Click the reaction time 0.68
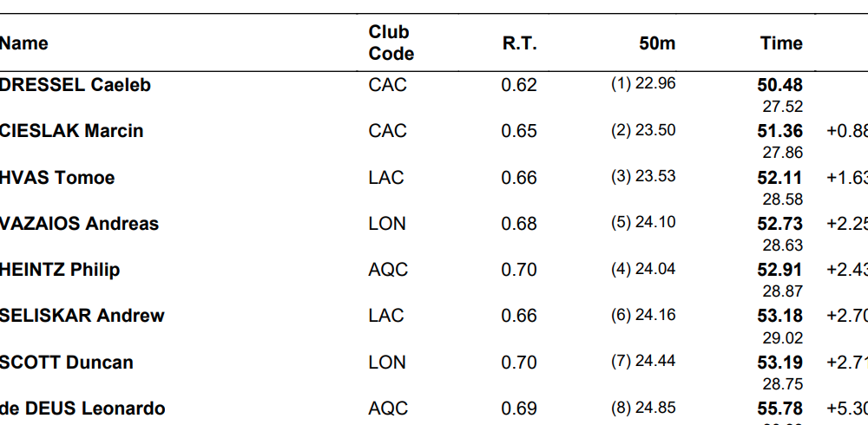This screenshot has width=868, height=425. click(519, 224)
